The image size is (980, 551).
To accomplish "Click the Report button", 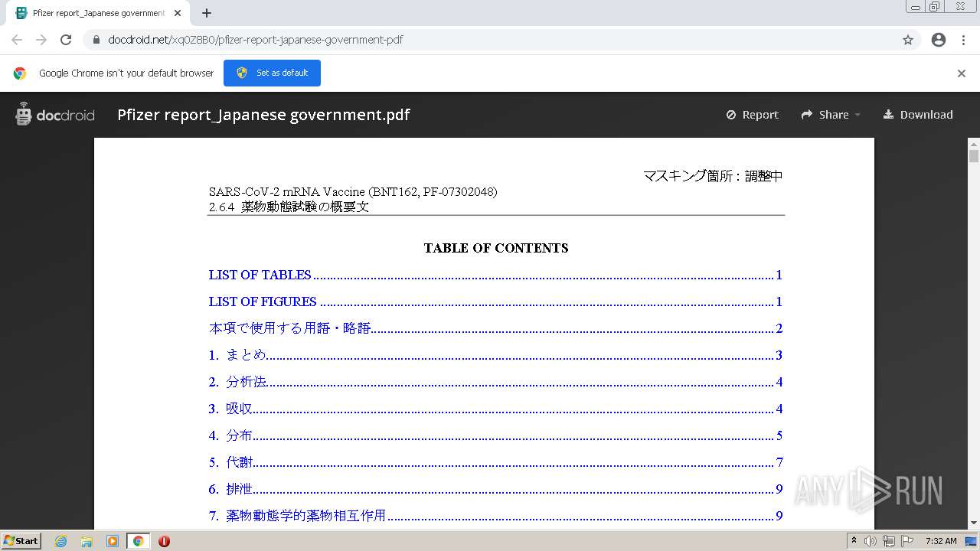I will coord(752,115).
